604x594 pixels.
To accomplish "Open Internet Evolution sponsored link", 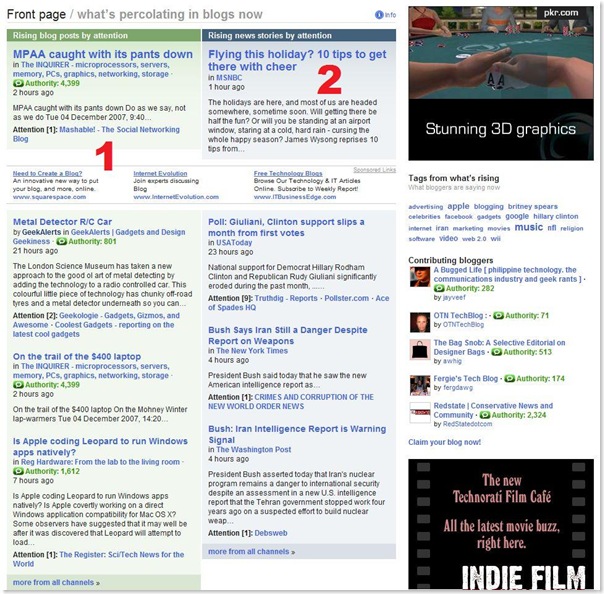I will 160,174.
